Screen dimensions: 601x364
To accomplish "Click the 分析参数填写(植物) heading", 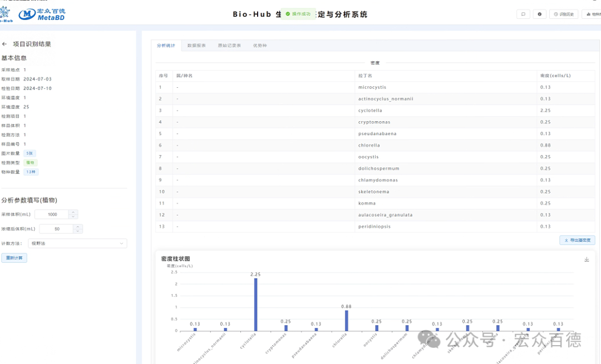I will [29, 200].
